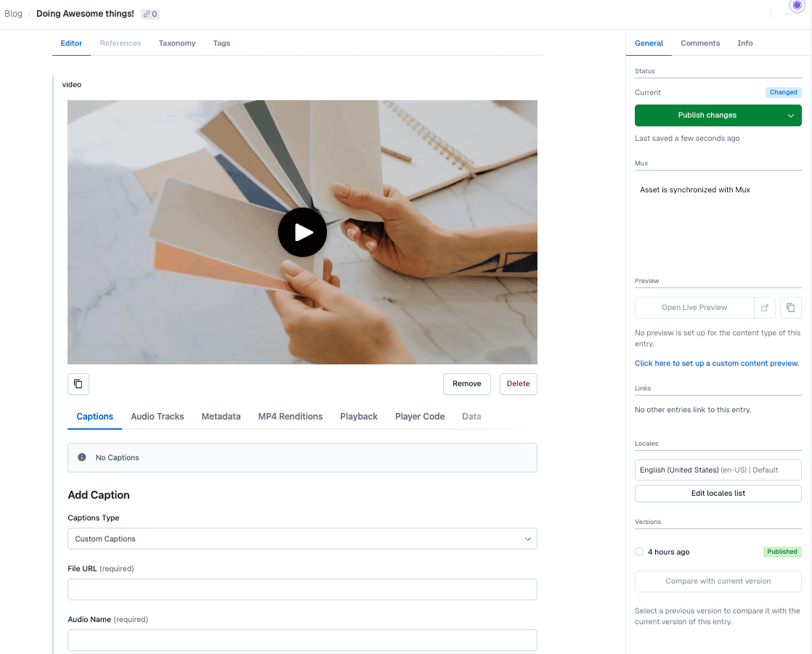Click into the File URL input field
Viewport: 812px width, 654px height.
pyautogui.click(x=302, y=589)
